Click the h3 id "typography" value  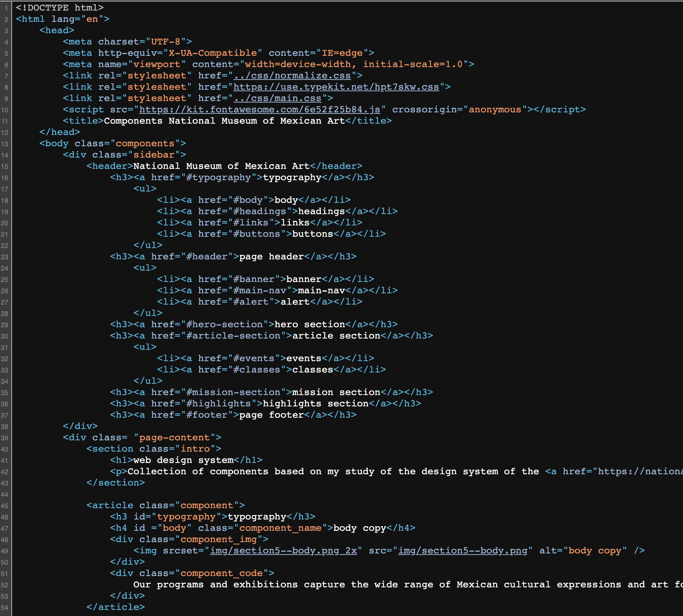[186, 516]
